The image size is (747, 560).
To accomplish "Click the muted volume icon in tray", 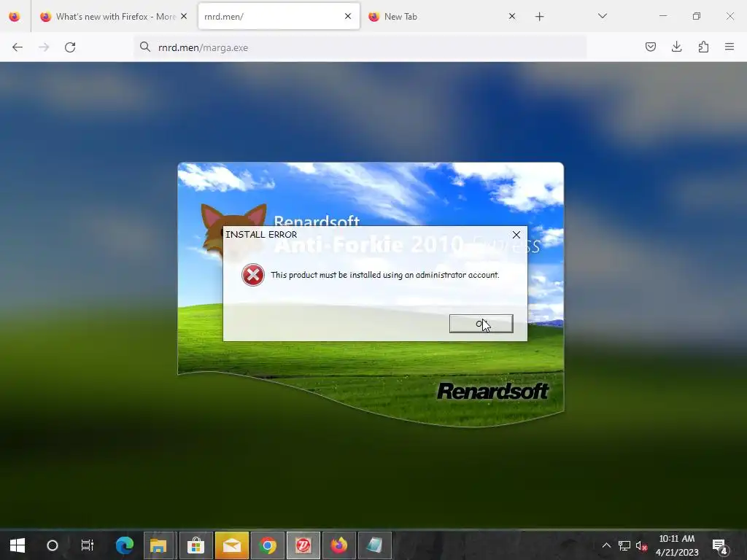I will tap(641, 545).
